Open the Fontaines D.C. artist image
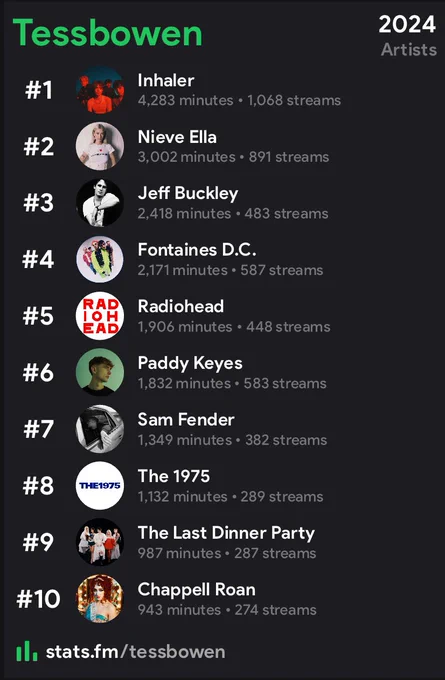Image resolution: width=445 pixels, height=680 pixels. [x=100, y=259]
